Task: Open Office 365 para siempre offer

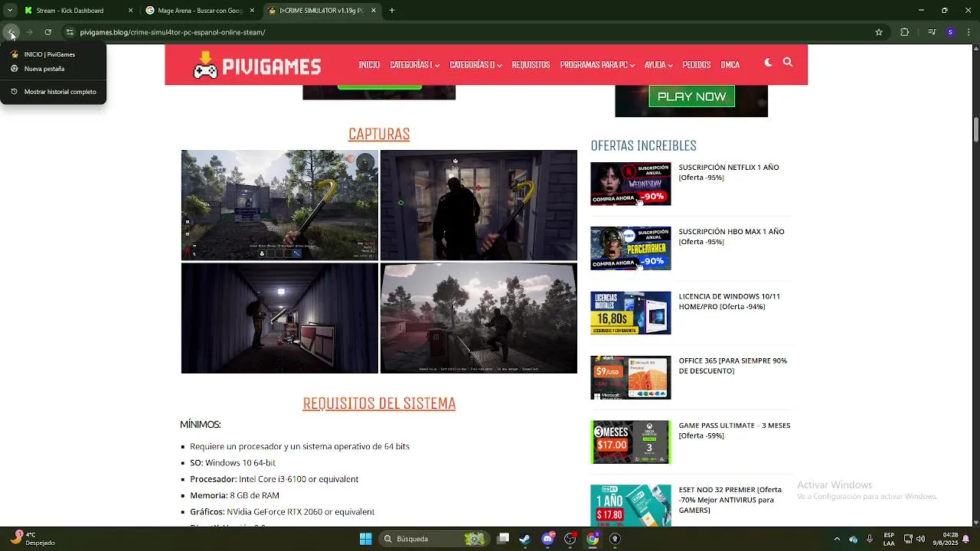Action: [733, 366]
